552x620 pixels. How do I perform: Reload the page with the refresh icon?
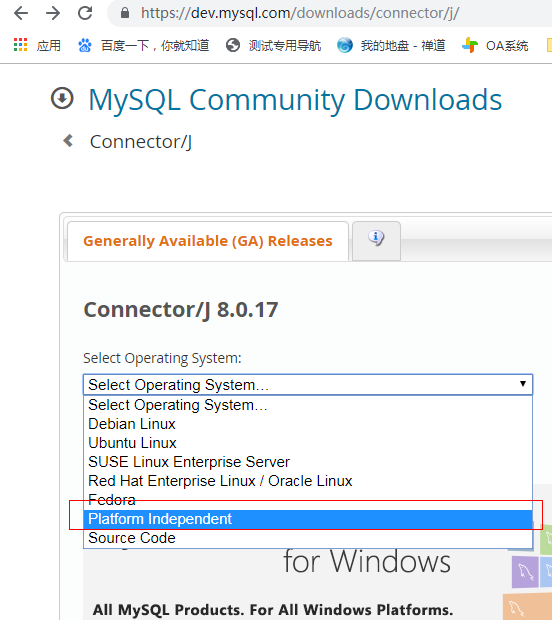point(85,13)
